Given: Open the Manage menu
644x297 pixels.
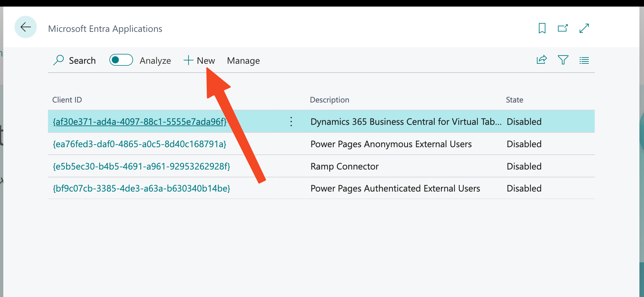Looking at the screenshot, I should click(x=243, y=61).
